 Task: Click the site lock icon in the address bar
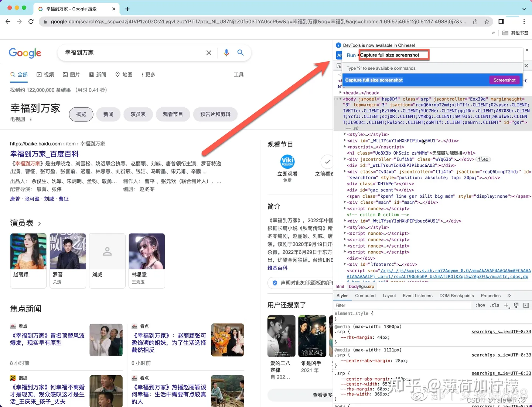click(45, 22)
